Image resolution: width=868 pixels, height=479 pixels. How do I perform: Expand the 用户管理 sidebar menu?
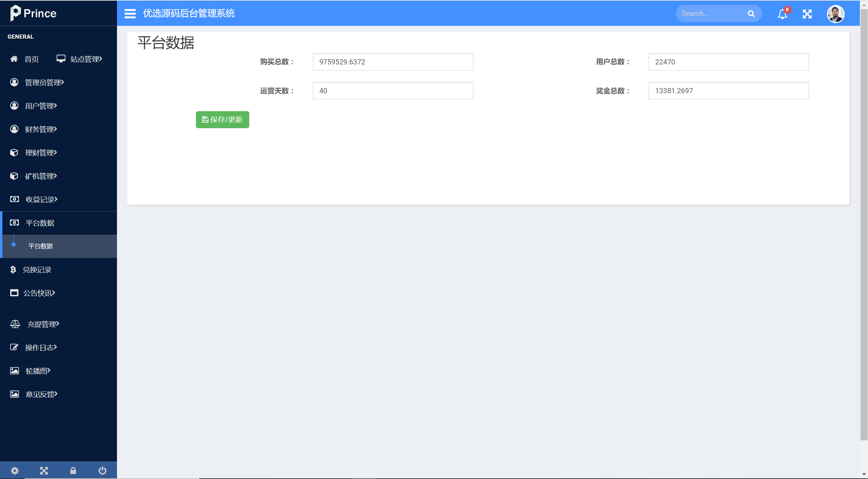(x=41, y=106)
